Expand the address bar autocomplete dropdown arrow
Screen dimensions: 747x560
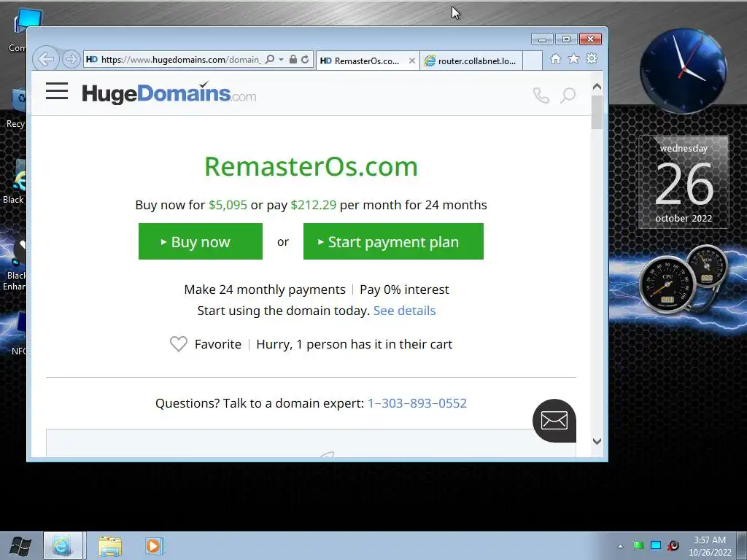point(281,60)
